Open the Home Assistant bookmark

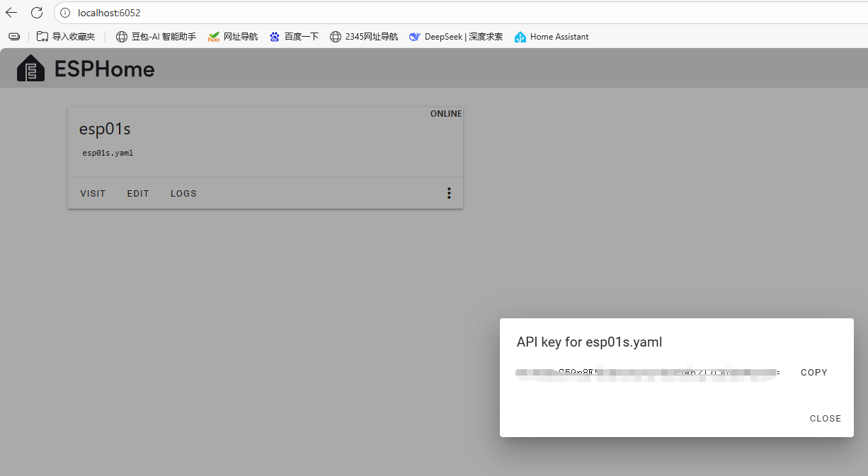pyautogui.click(x=552, y=37)
